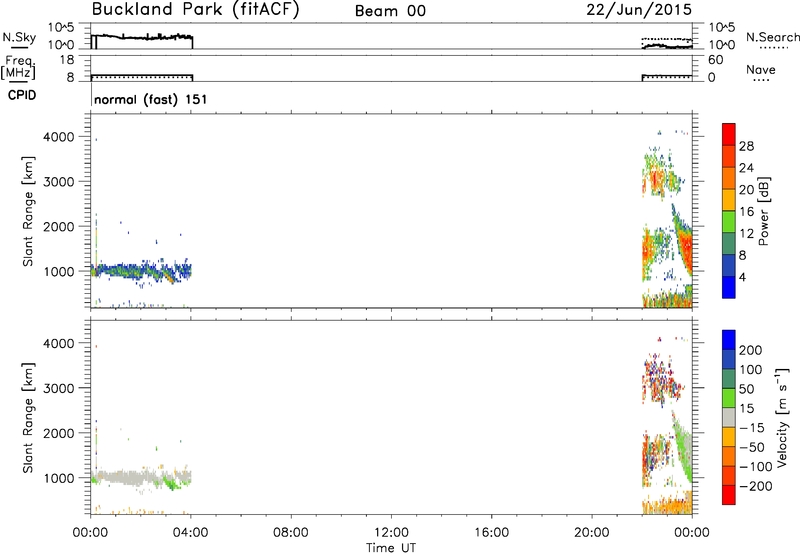Image resolution: width=800 pixels, height=554 pixels.
Task: Click the bright blue bottom power colorbar swatch
Action: click(729, 287)
